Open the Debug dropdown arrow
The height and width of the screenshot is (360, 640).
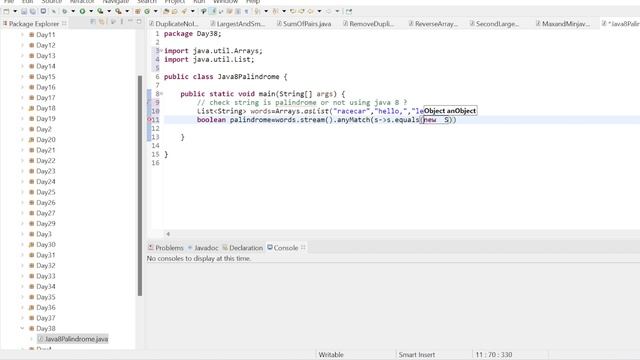coord(73,11)
